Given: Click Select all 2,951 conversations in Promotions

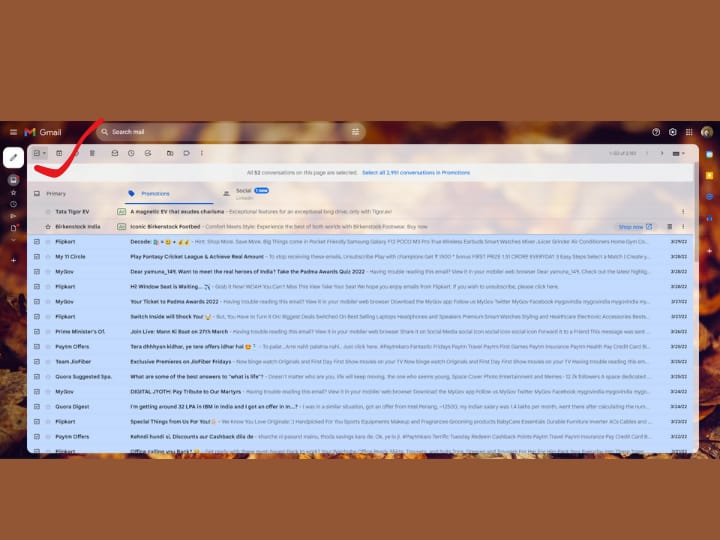Looking at the screenshot, I should coord(415,172).
